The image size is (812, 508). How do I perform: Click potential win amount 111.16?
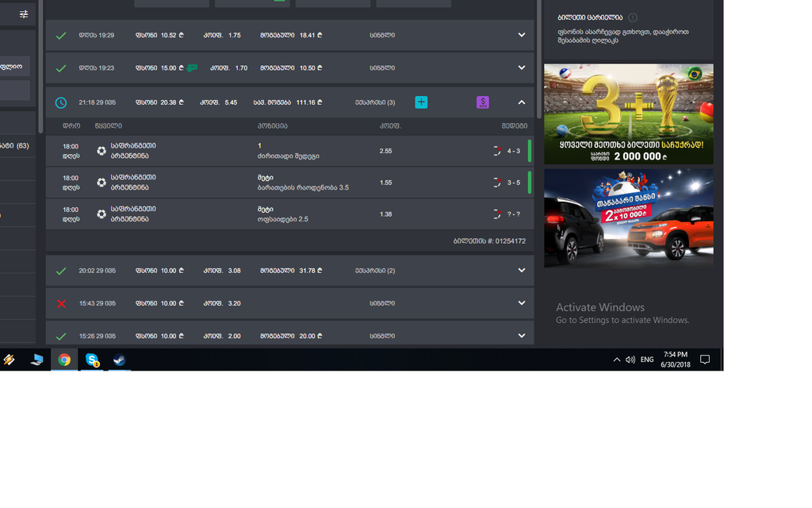[309, 102]
